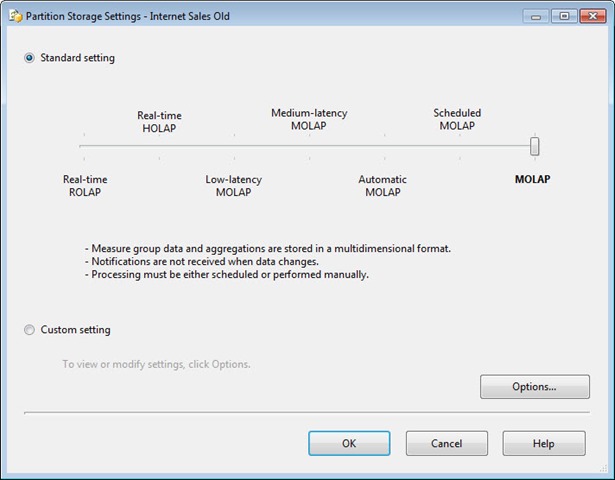The height and width of the screenshot is (480, 615).
Task: Confirm settings with the OK button
Action: pyautogui.click(x=349, y=443)
